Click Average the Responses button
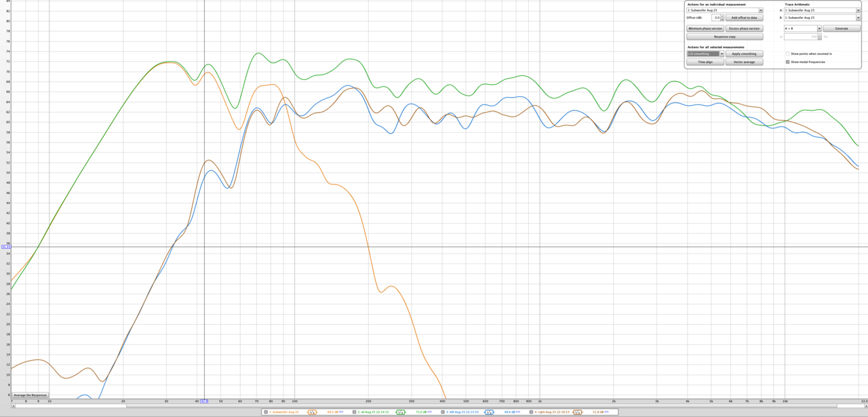This screenshot has height=417, width=868. point(31,395)
